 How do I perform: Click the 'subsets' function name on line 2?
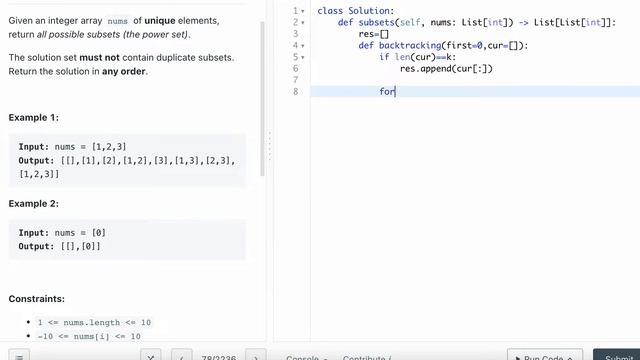click(376, 22)
